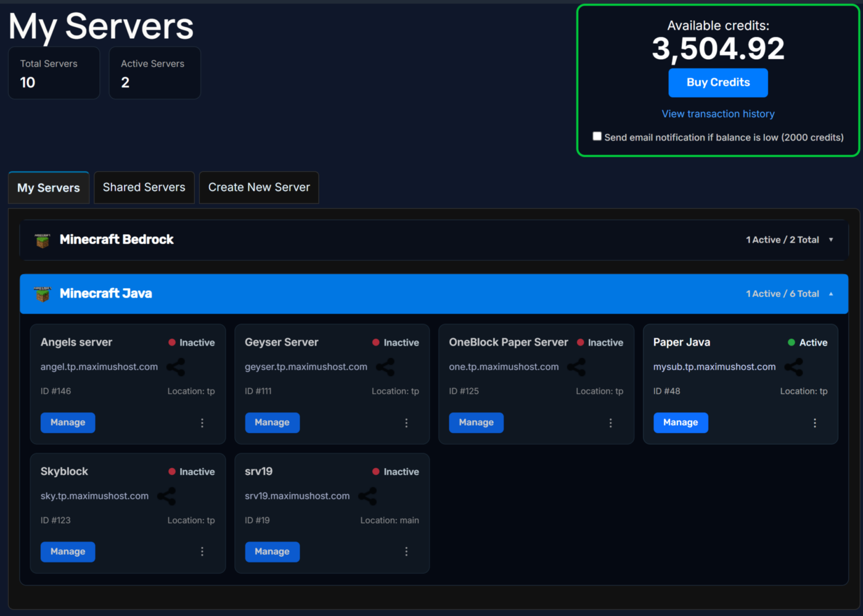Screen dimensions: 863x616
Task: Click the 'ID #146' label
Action: (55, 391)
